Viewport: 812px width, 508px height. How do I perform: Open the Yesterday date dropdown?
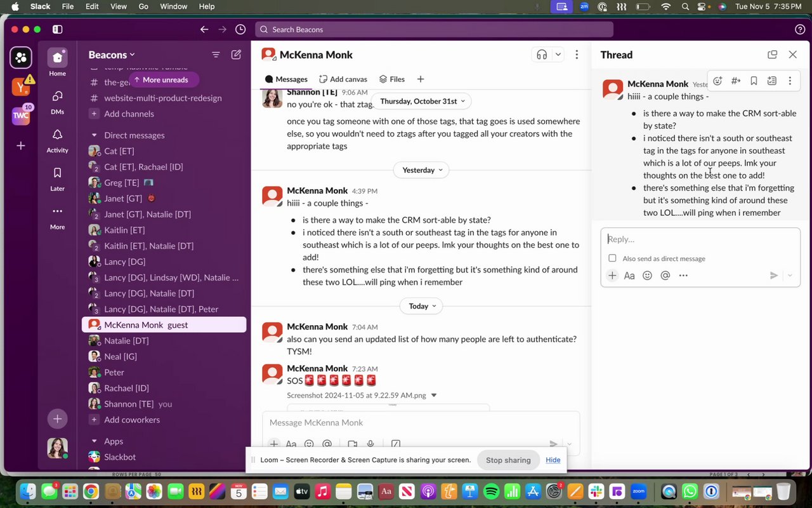pyautogui.click(x=421, y=170)
